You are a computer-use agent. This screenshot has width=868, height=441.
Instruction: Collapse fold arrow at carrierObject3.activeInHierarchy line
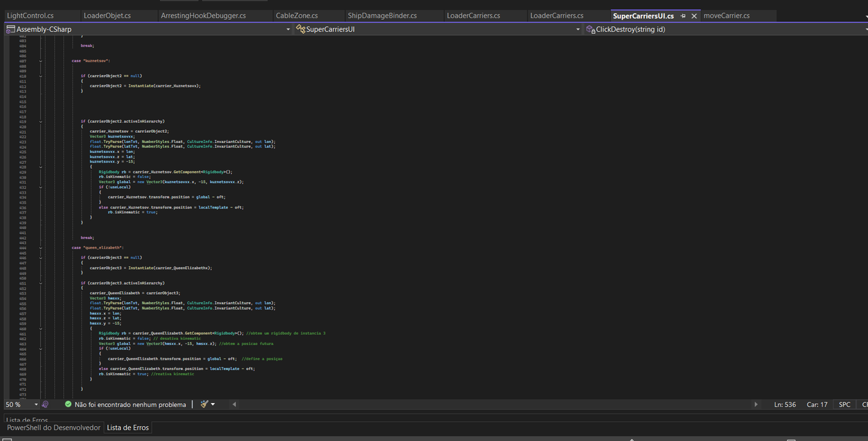[41, 283]
